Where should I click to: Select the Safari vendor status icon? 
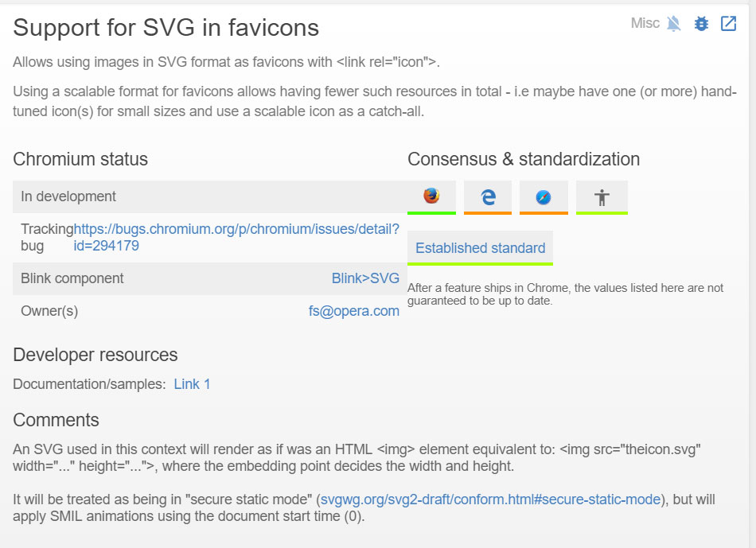(x=544, y=197)
